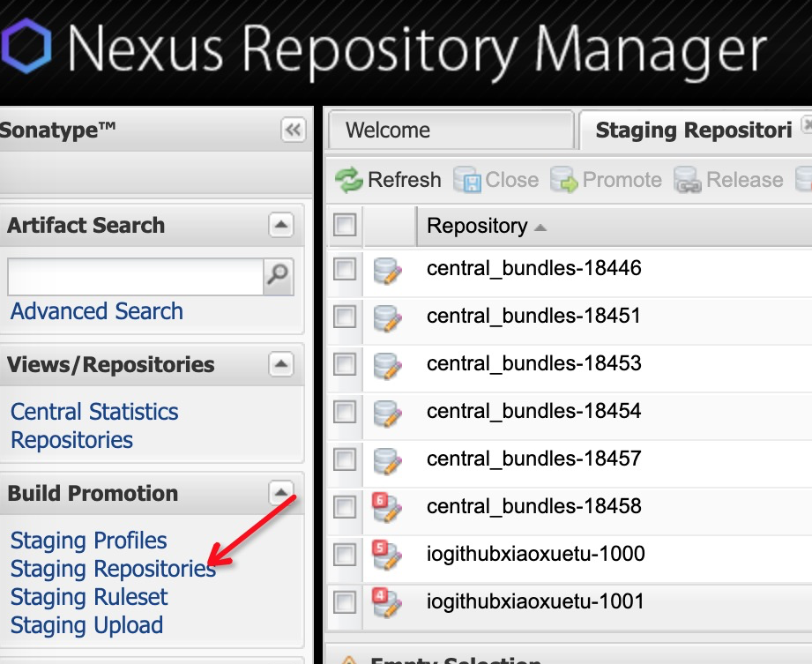The image size is (812, 664).
Task: Click the Release toolbar button
Action: (728, 180)
